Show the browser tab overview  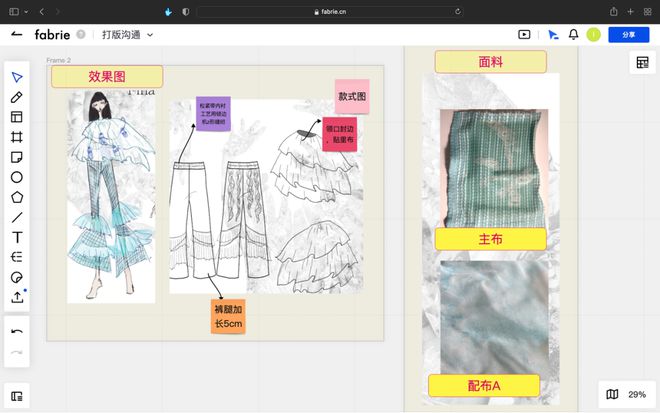647,11
